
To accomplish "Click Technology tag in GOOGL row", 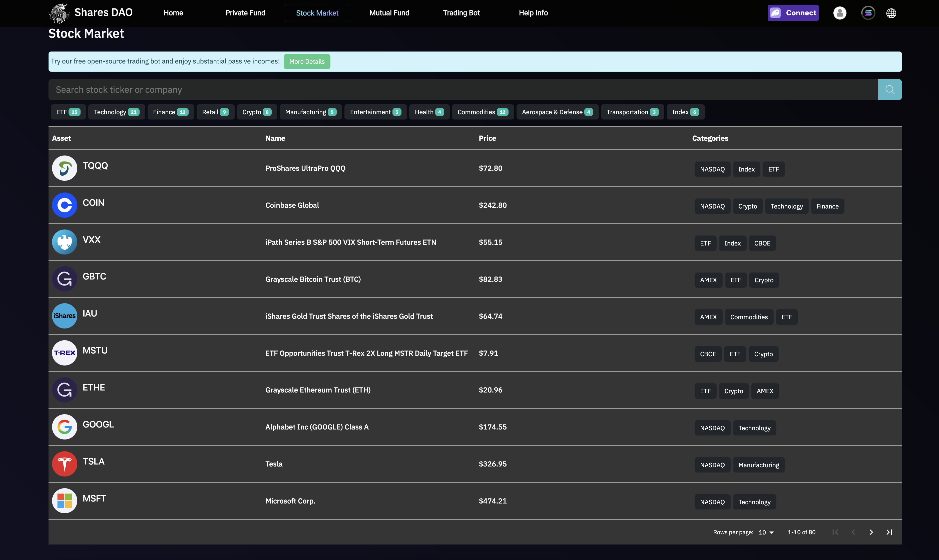I will click(754, 428).
